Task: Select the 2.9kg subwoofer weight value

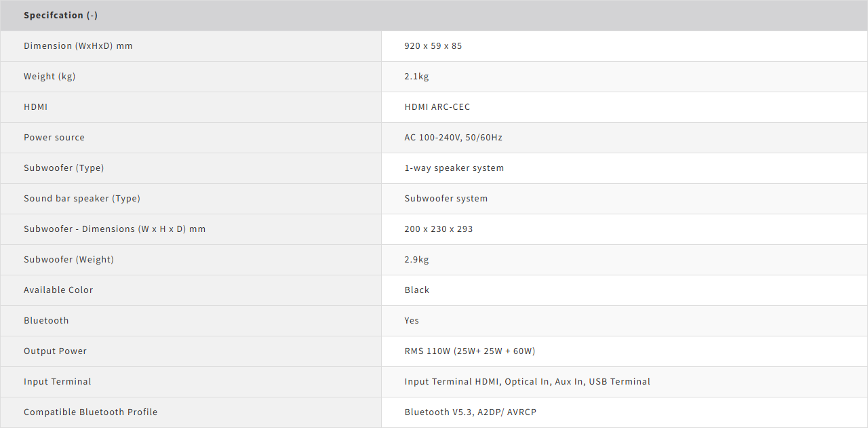Action: pyautogui.click(x=416, y=260)
